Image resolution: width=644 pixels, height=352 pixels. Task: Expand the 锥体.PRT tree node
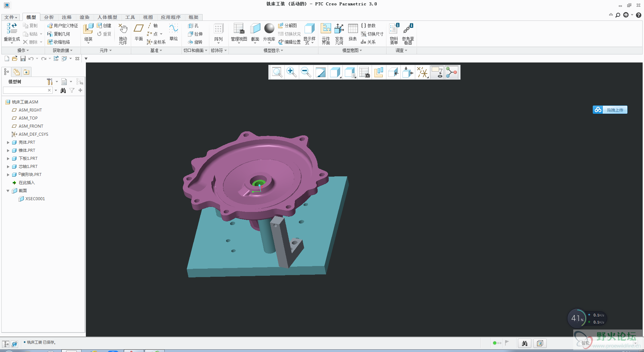click(x=8, y=150)
